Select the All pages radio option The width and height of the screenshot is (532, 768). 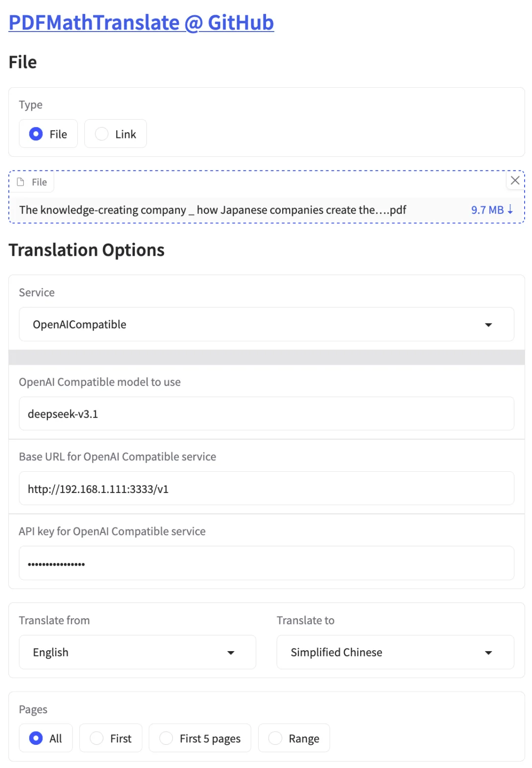pos(46,738)
